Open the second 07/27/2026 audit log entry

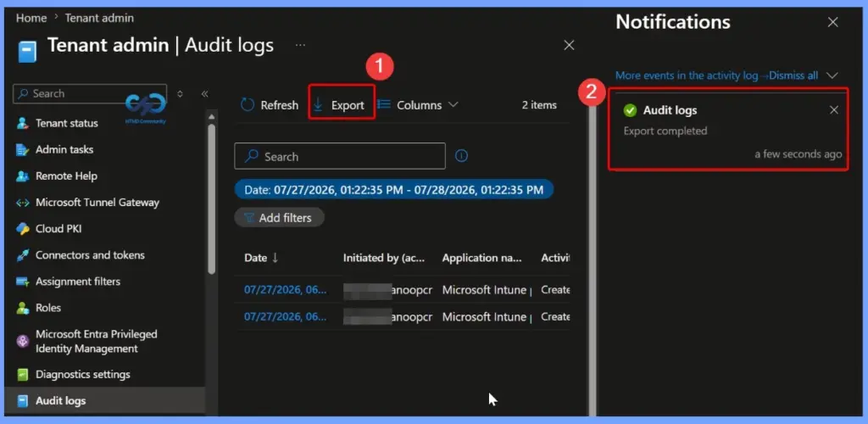pos(285,317)
